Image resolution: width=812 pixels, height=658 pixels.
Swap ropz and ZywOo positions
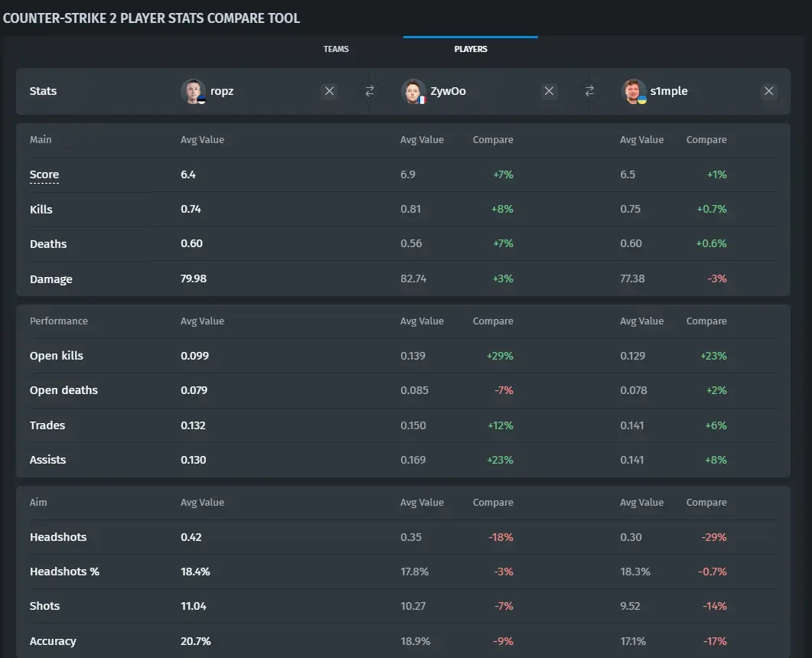coord(369,91)
